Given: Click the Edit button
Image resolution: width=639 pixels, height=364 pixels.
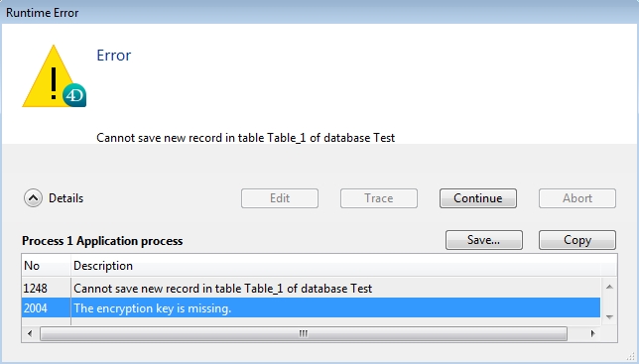Looking at the screenshot, I should [x=280, y=198].
